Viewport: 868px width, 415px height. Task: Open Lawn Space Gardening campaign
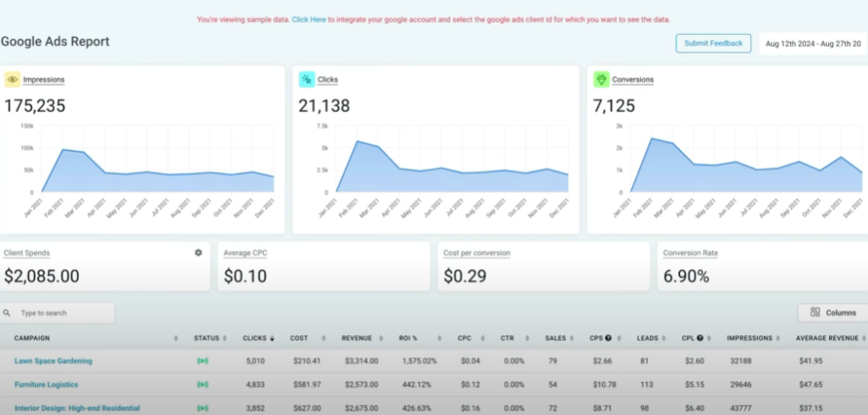[x=53, y=361]
